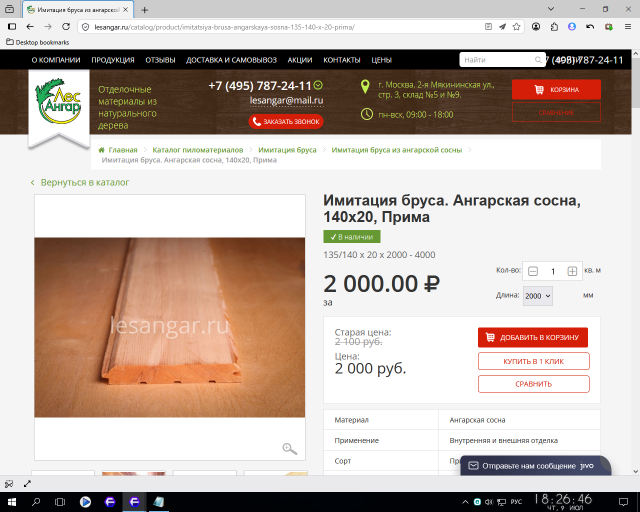
Task: Open the browser hamburger menu
Action: [628, 27]
